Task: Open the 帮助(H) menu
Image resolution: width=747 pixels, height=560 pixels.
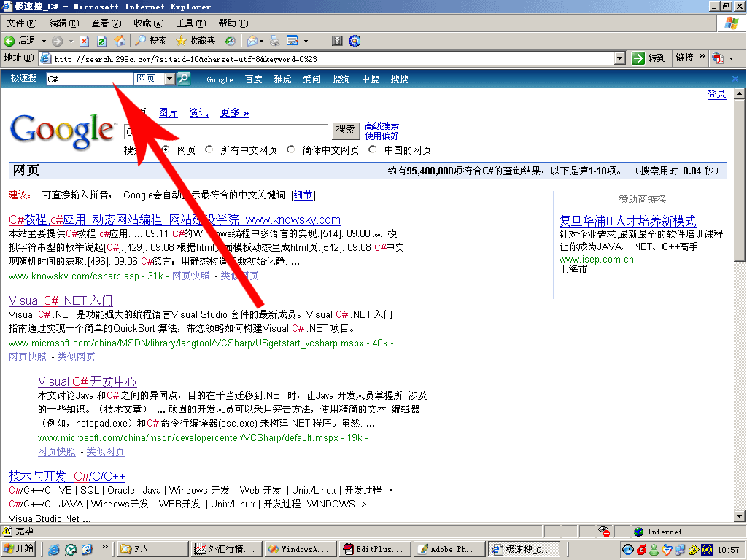Action: coord(233,23)
